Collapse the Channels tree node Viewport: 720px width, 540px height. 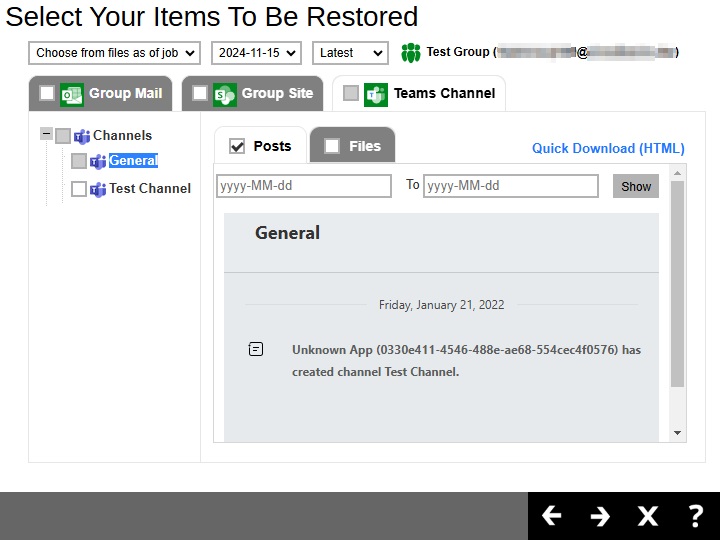coord(46,134)
